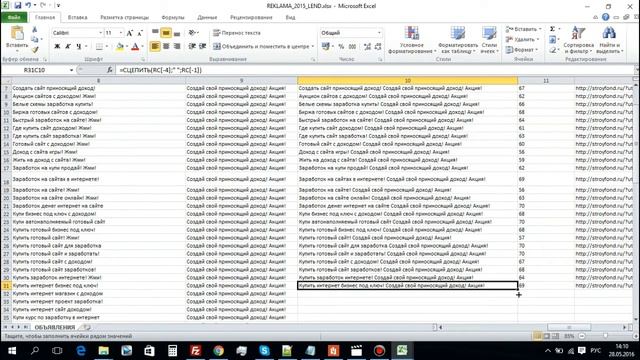This screenshot has height=360, width=640.
Task: Apply the red font color A
Action: (135, 47)
